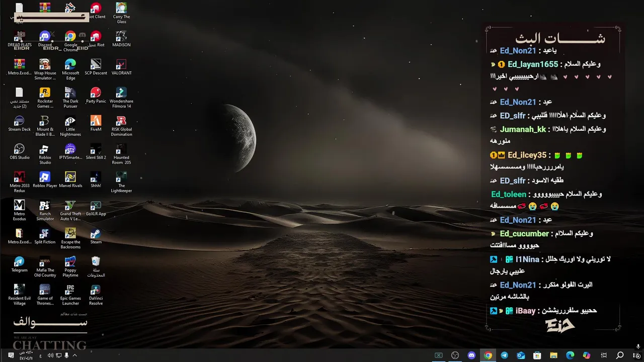
Task: Select the DREAD FLATS desktop icon
Action: 19,39
